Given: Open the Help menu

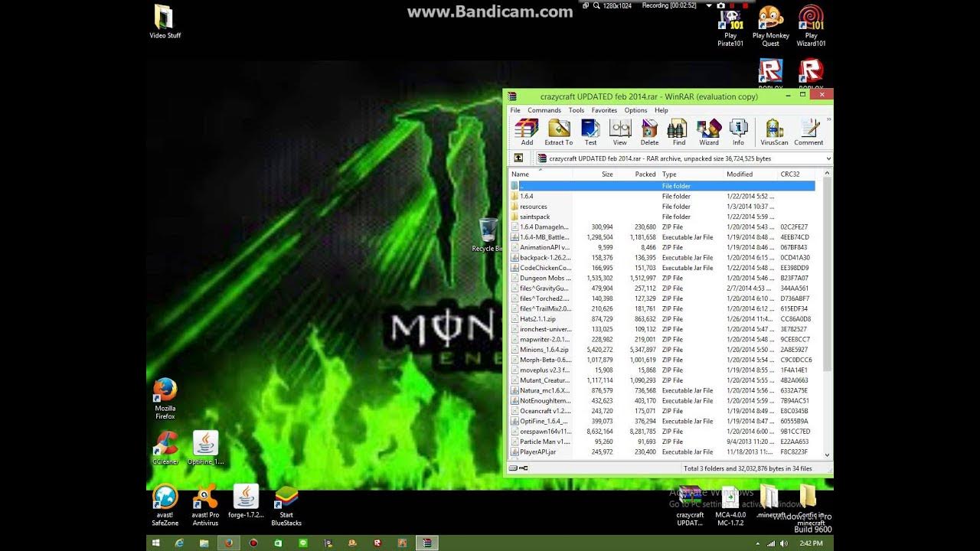Looking at the screenshot, I should click(661, 110).
